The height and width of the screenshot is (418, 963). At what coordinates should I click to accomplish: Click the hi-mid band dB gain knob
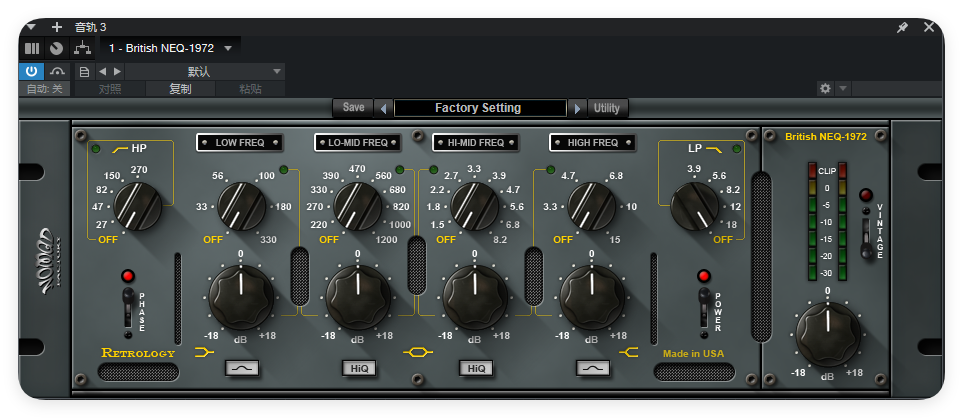coord(475,297)
